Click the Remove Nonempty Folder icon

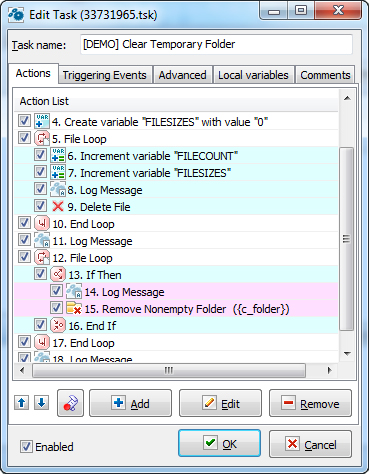click(74, 309)
